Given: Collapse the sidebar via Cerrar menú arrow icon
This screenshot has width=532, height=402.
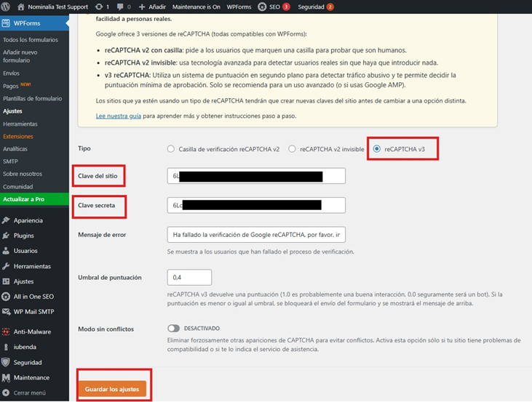Looking at the screenshot, I should (x=6, y=393).
